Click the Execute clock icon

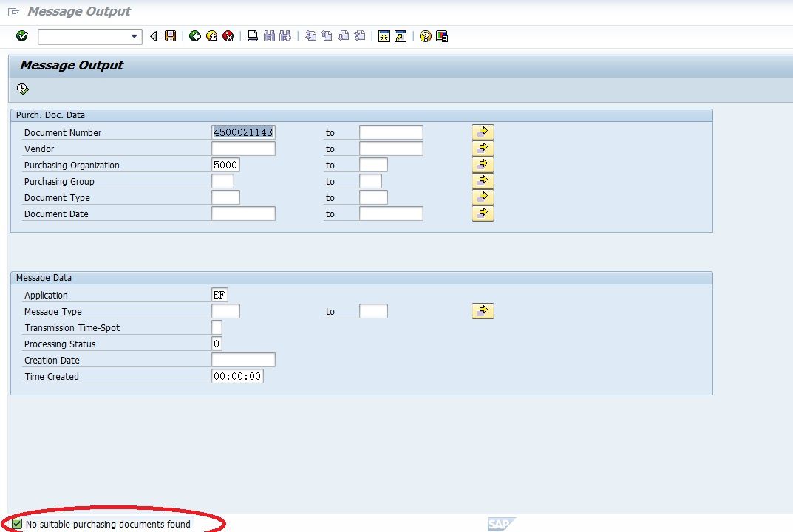[23, 89]
